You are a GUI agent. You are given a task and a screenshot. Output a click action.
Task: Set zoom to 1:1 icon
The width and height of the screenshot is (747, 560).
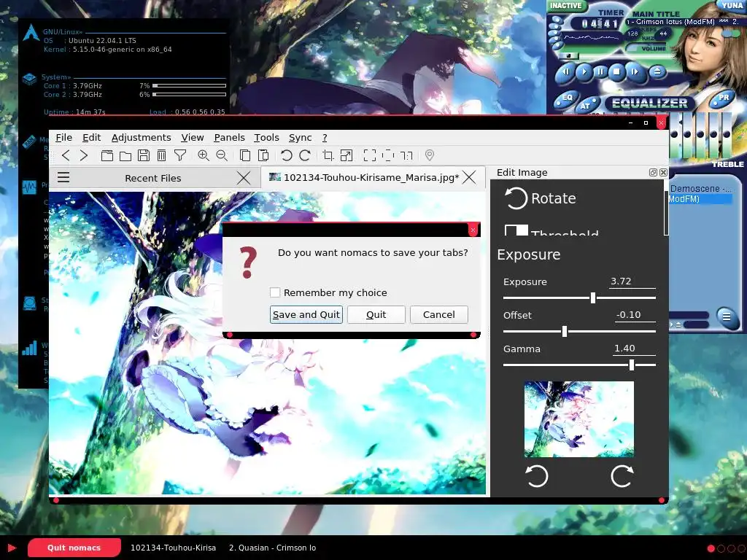406,155
